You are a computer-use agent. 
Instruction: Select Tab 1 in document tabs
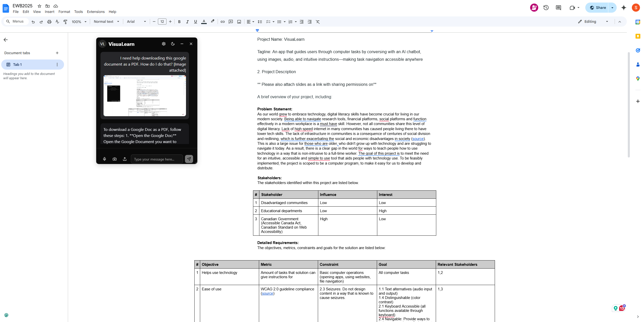pos(17,65)
